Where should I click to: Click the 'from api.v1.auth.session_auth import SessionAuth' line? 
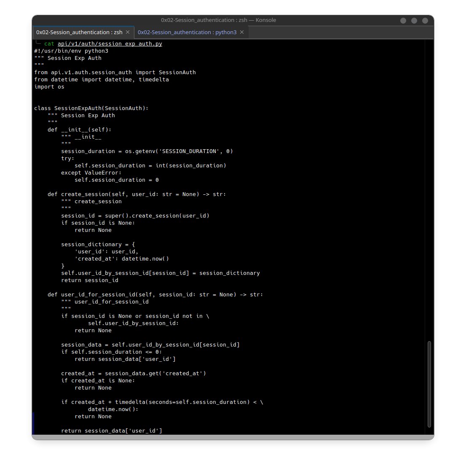pos(115,72)
